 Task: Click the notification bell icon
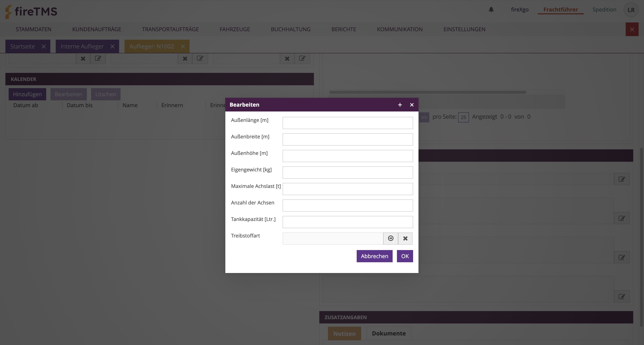[x=491, y=10]
